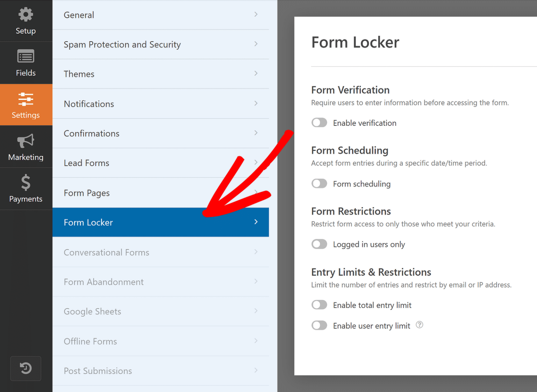This screenshot has width=537, height=392.
Task: Open the Form Pages settings
Action: pyautogui.click(x=161, y=193)
